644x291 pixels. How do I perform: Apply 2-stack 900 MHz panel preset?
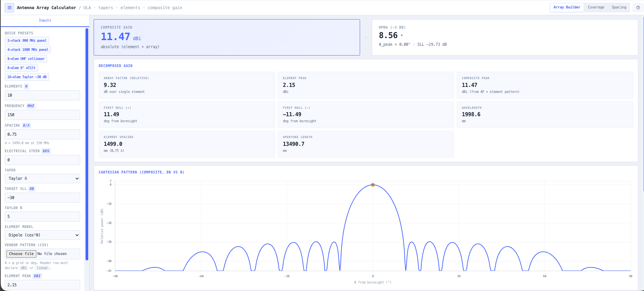(27, 40)
